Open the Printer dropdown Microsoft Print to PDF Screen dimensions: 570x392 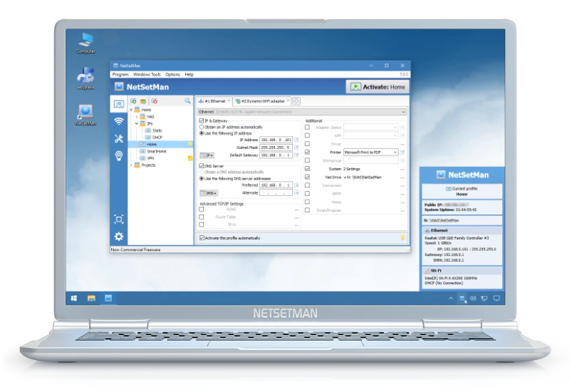coord(370,153)
